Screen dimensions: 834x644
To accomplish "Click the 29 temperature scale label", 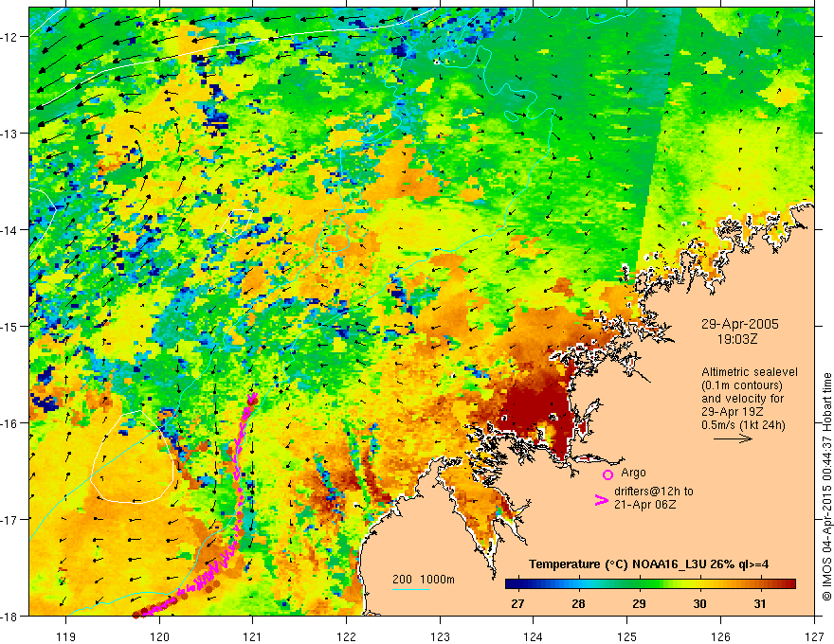I will click(639, 603).
